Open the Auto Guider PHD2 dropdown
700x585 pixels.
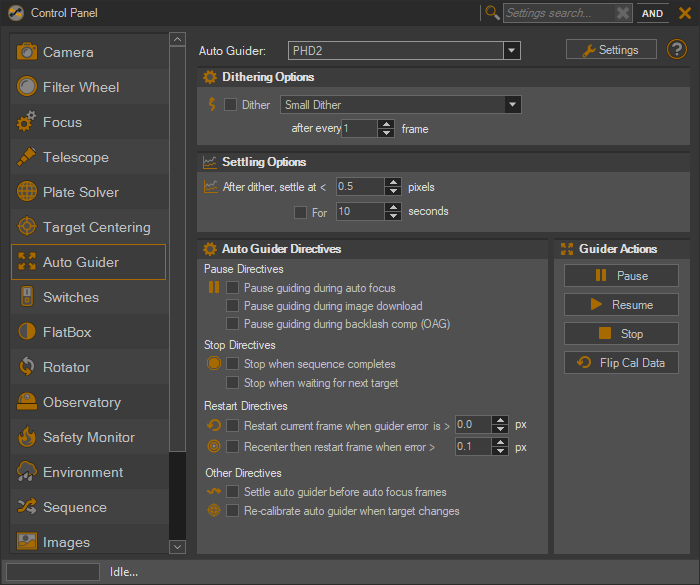click(x=512, y=50)
